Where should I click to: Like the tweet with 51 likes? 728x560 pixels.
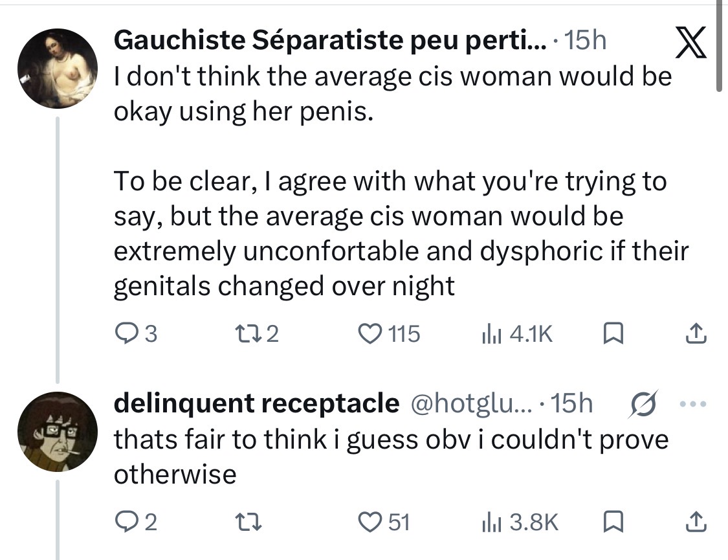click(384, 521)
